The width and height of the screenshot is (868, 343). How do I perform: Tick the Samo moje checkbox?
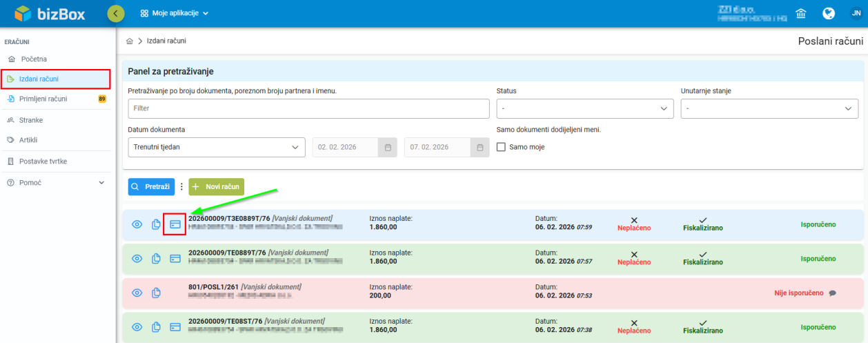pos(502,147)
